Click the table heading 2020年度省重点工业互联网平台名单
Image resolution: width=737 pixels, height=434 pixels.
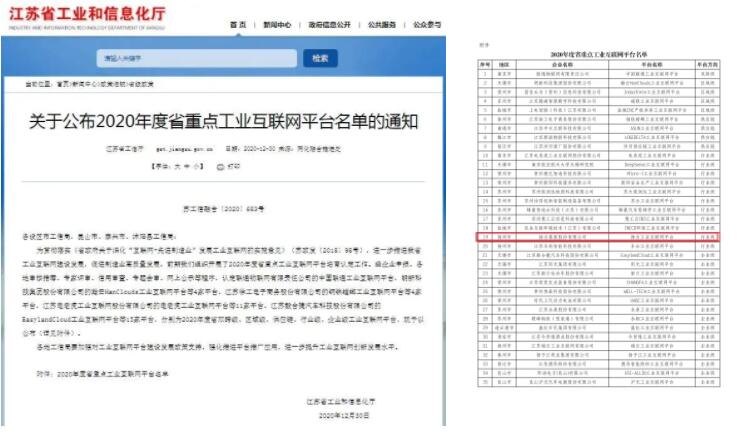coord(599,50)
